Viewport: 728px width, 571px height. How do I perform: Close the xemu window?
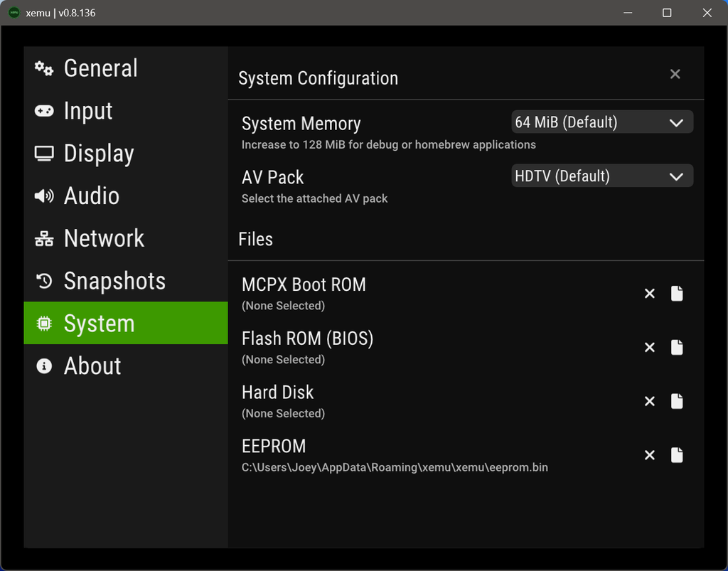click(707, 13)
